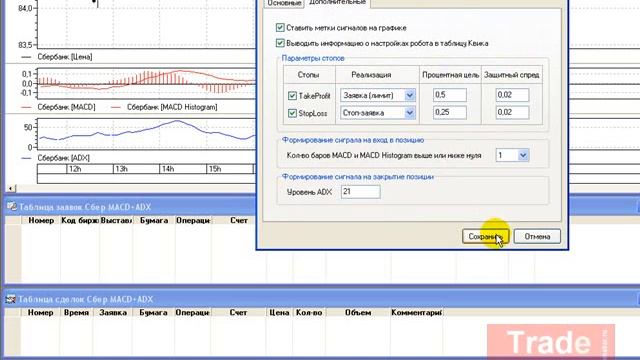The image size is (640, 360).
Task: Click 'Объем' column header in trades table
Action: pos(358,313)
